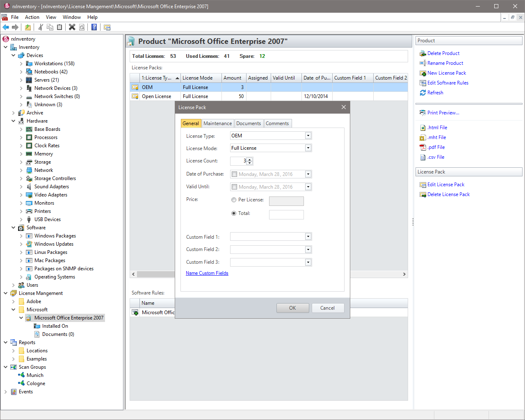Enable the Valid Until checkbox
Screen dimensions: 525x420
[x=235, y=187]
